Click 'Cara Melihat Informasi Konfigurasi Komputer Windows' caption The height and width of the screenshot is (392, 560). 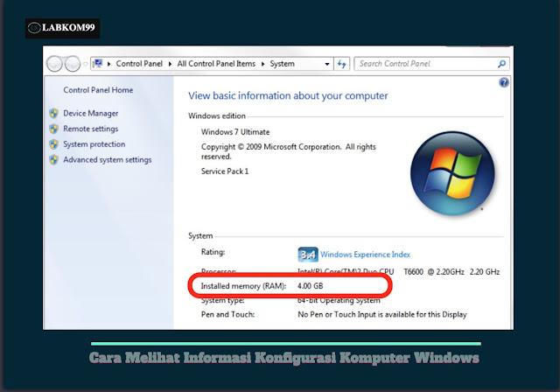pyautogui.click(x=283, y=358)
